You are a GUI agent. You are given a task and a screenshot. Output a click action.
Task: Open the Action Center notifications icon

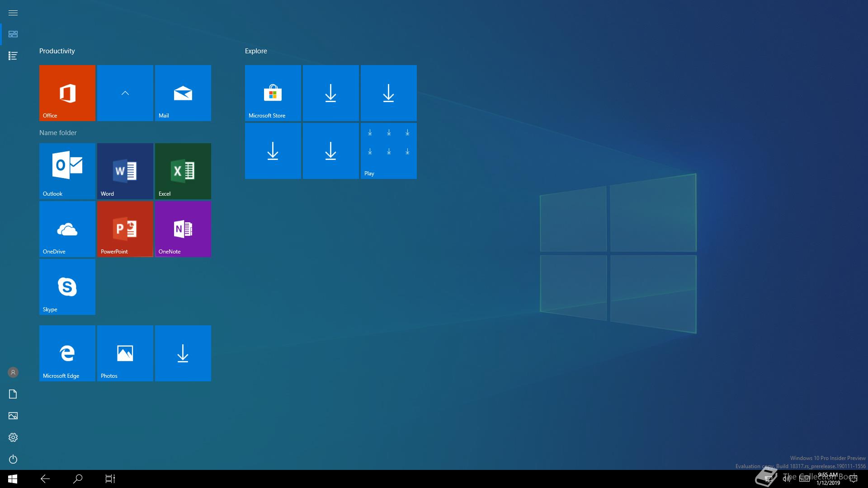854,479
